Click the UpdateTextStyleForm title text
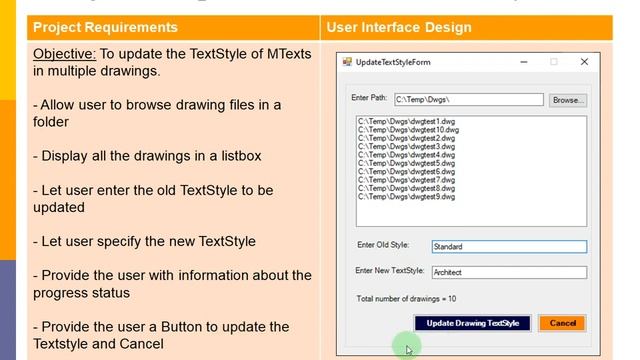This screenshot has width=640, height=360. coord(393,62)
